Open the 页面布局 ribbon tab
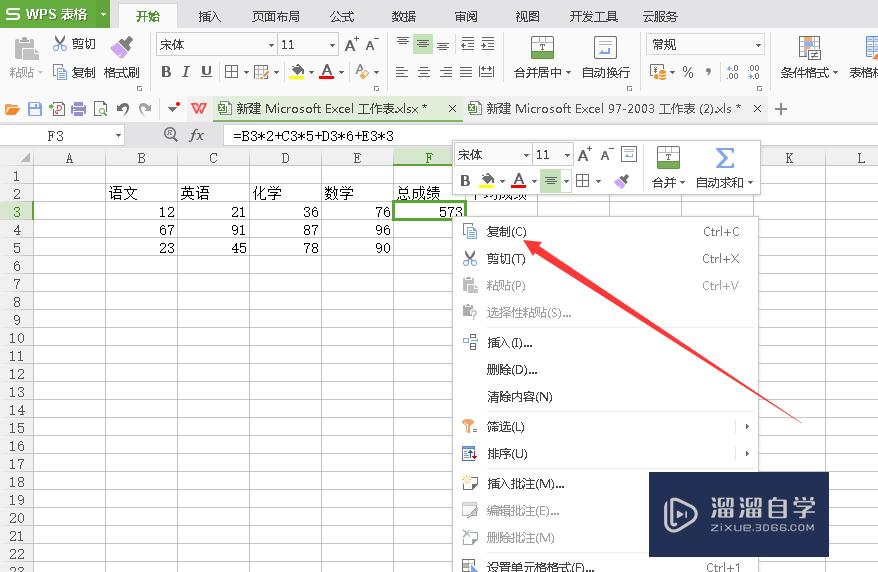The width and height of the screenshot is (878, 572). [x=275, y=16]
